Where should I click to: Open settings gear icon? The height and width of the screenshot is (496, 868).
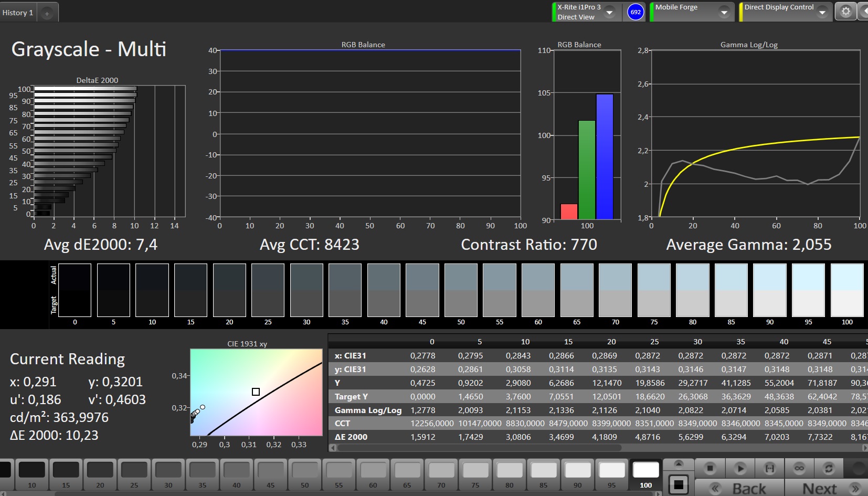point(845,12)
